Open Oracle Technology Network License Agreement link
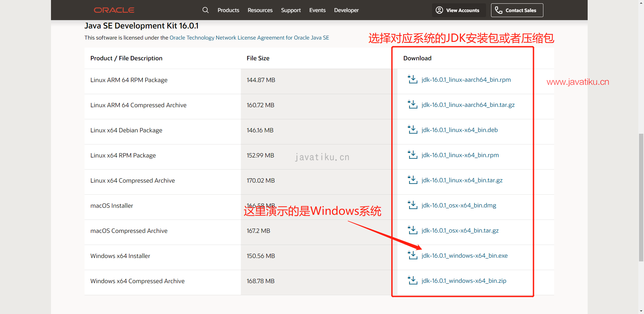This screenshot has width=644, height=314. (249, 38)
